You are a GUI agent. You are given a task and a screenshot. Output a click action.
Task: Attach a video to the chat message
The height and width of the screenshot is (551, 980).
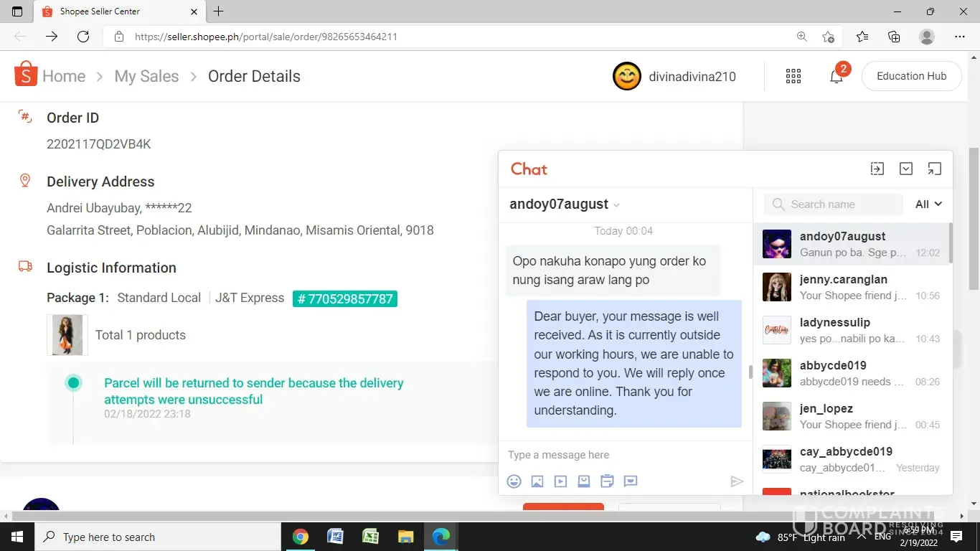(560, 481)
